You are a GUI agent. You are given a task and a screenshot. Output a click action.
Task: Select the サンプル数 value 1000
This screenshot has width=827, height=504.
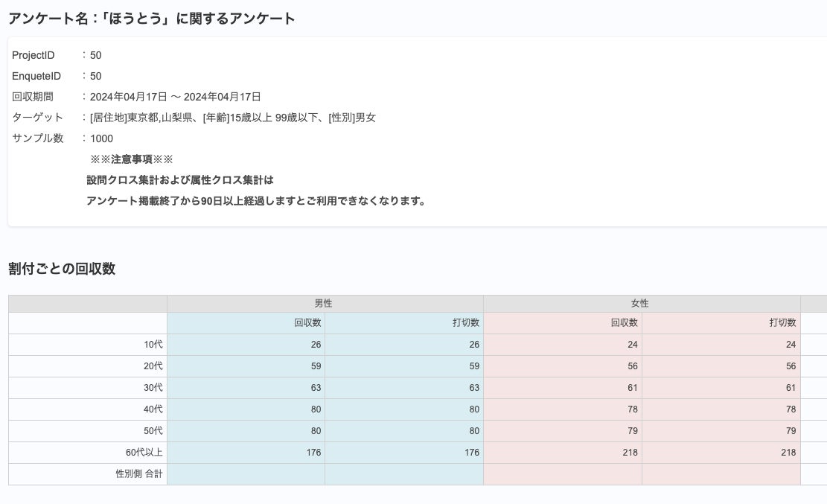[x=101, y=138]
